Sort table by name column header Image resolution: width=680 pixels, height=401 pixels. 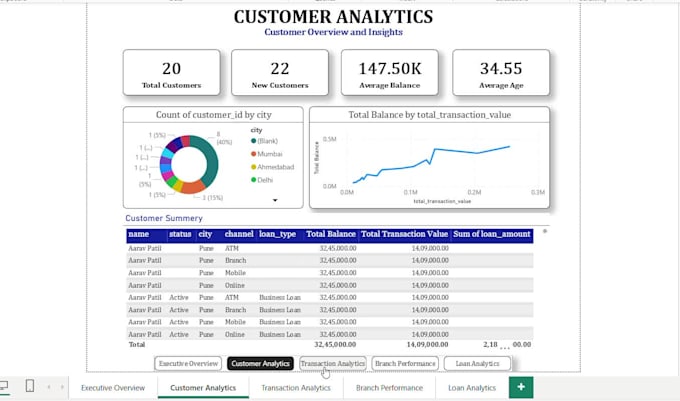pyautogui.click(x=139, y=234)
